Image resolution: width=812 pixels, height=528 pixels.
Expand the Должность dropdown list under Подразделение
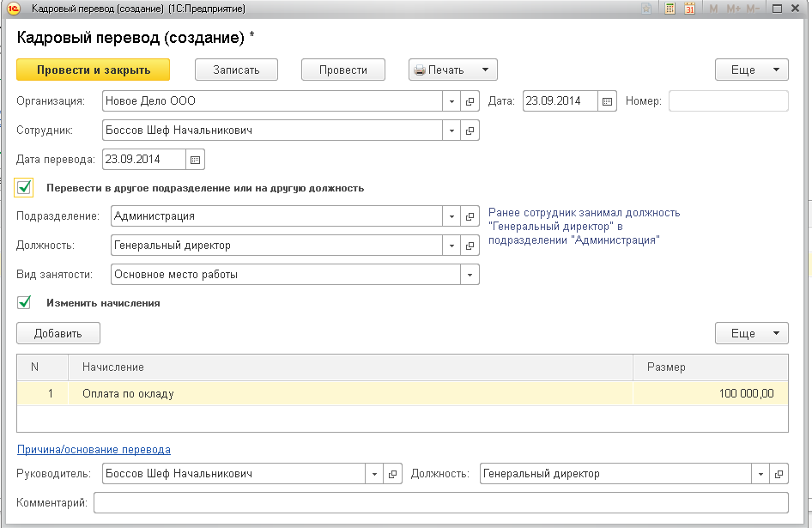click(x=452, y=246)
